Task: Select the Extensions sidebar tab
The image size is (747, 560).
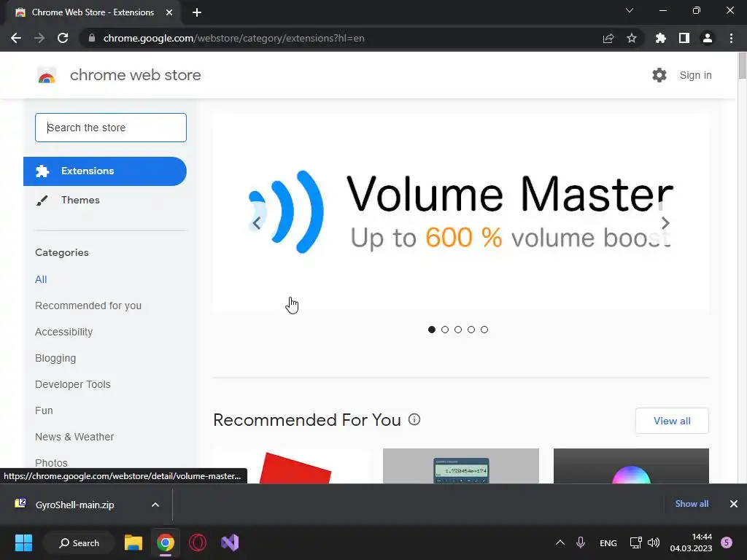Action: (105, 171)
